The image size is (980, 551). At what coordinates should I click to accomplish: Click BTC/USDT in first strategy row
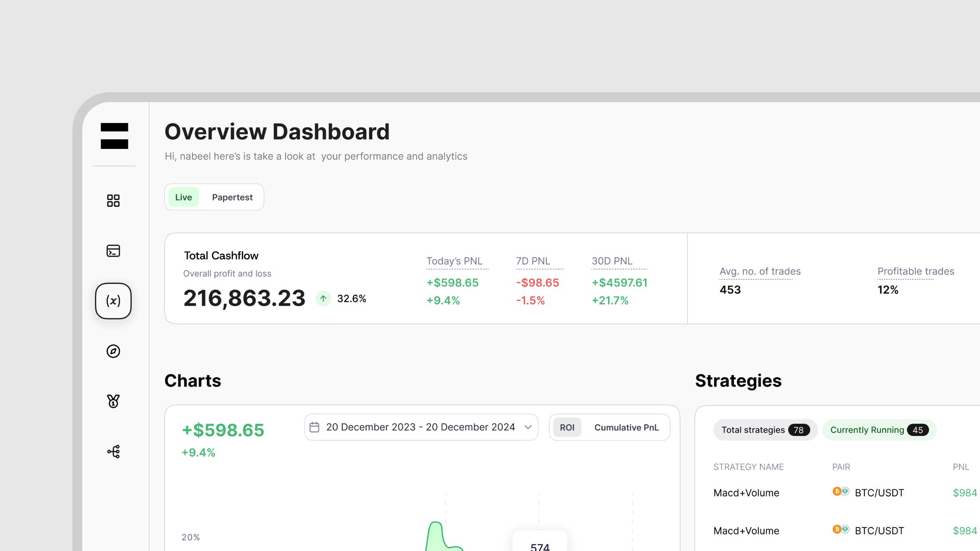[x=880, y=493]
